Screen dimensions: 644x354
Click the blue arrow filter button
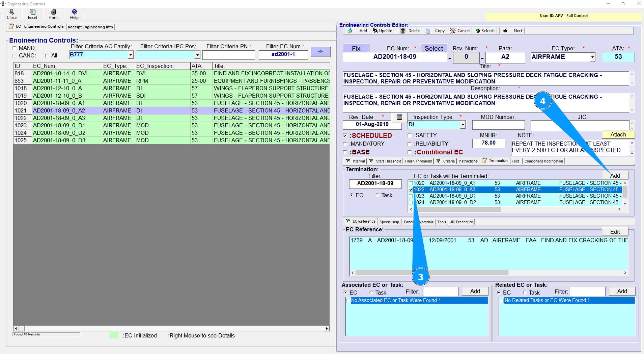click(320, 51)
